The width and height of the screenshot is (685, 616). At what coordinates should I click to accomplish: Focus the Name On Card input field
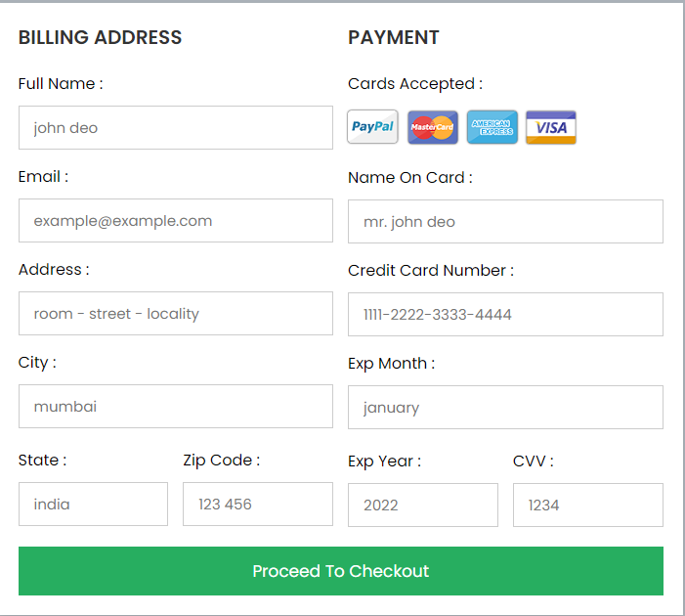505,222
